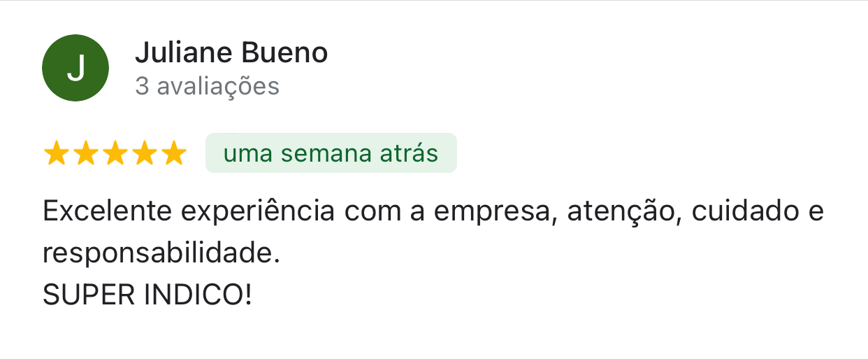
Task: Click the "uma semana atrás" timestamp badge
Action: point(331,153)
